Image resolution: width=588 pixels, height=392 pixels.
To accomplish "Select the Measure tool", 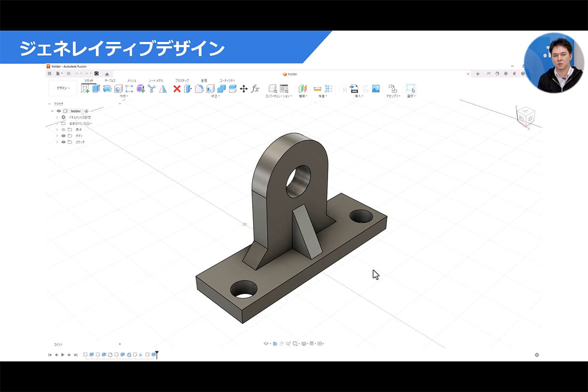I will click(x=317, y=89).
